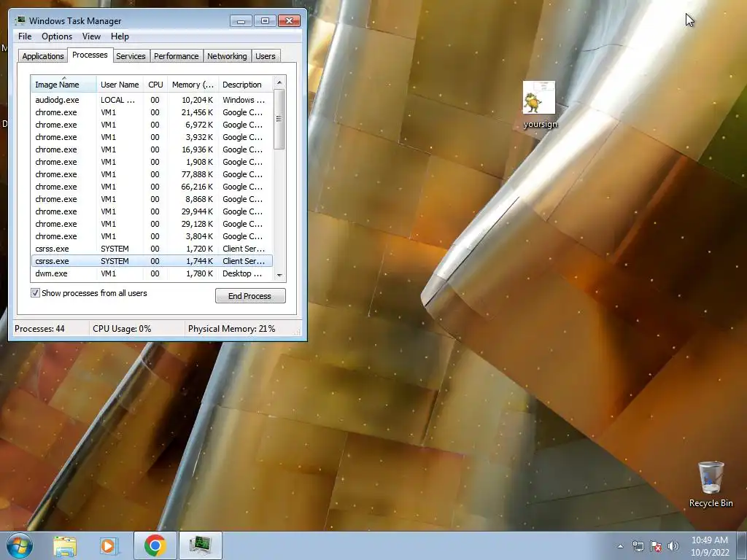Screen dimensions: 747x560
Task: Select the Processes tab
Action: [90, 55]
